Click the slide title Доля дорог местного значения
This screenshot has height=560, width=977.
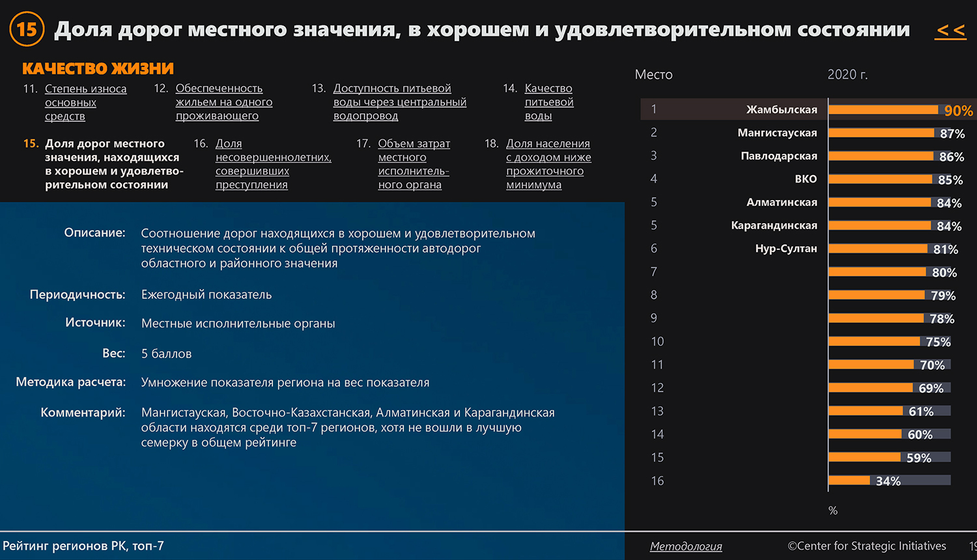482,29
